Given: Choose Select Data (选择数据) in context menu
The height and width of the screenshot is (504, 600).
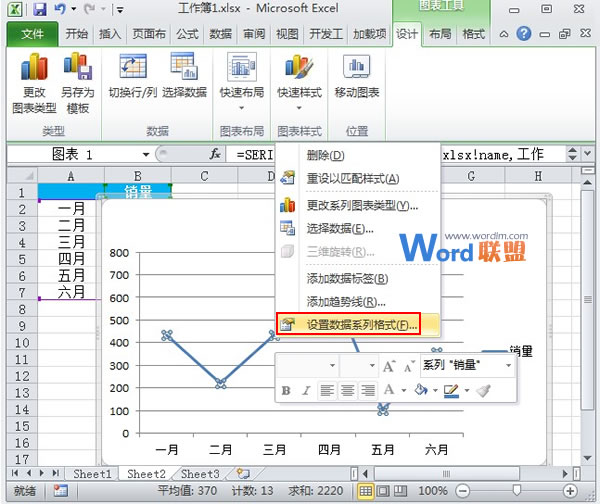Looking at the screenshot, I should pyautogui.click(x=358, y=229).
